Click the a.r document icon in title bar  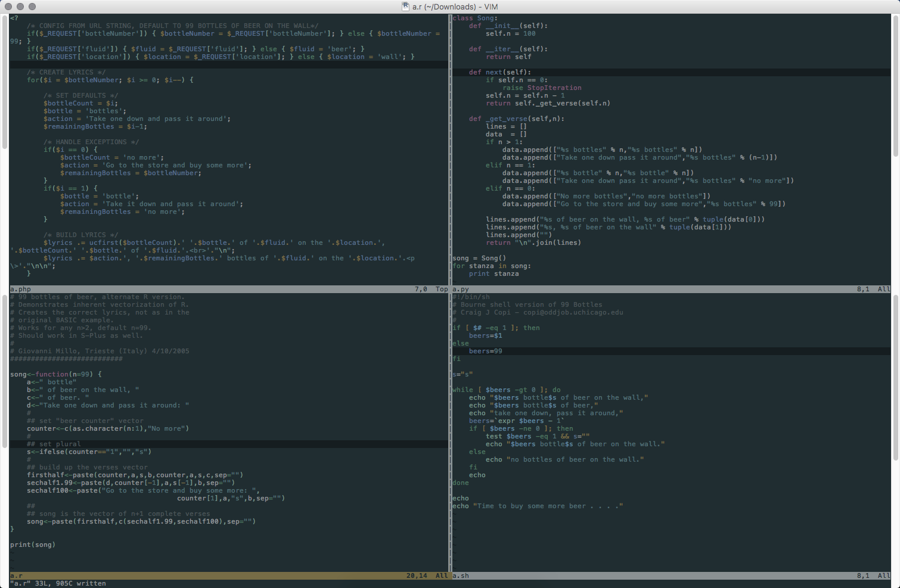[405, 7]
